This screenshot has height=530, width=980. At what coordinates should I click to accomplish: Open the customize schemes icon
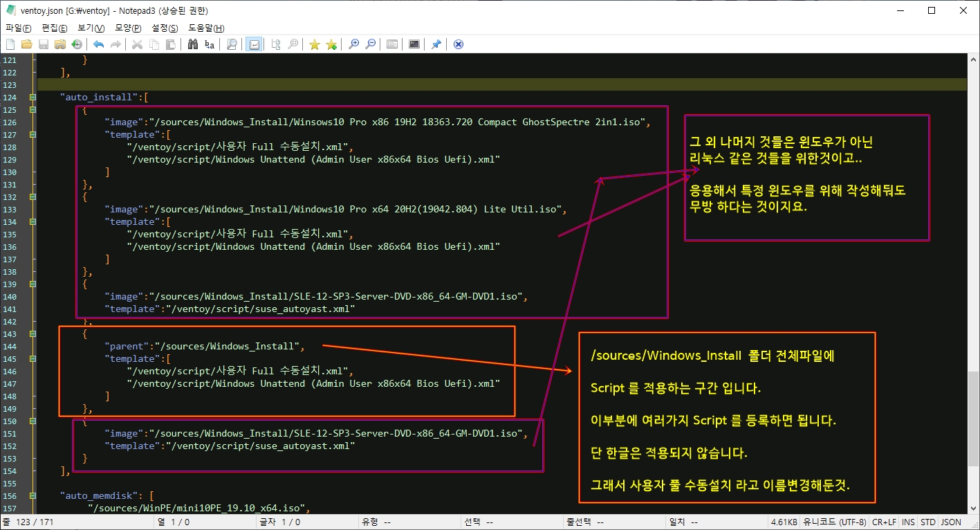(x=392, y=44)
